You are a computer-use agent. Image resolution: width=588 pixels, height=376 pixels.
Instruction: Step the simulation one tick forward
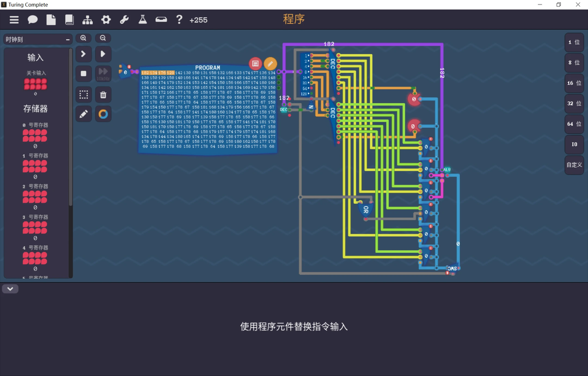point(84,54)
